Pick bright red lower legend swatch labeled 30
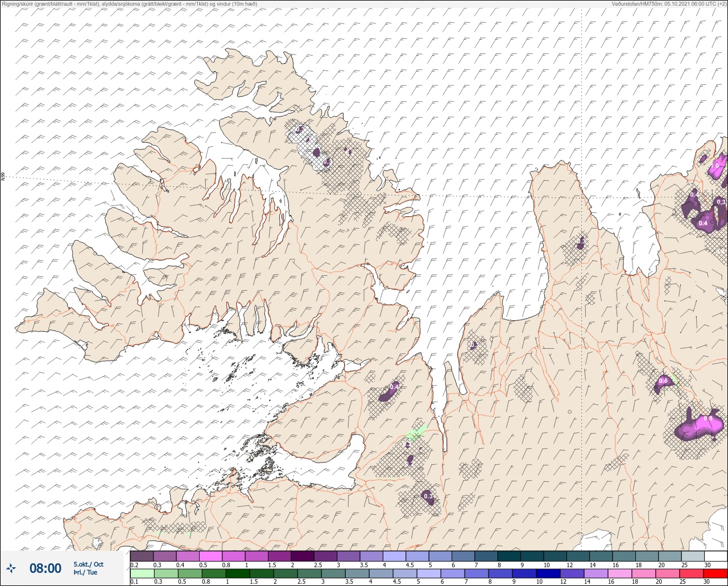 (715, 573)
